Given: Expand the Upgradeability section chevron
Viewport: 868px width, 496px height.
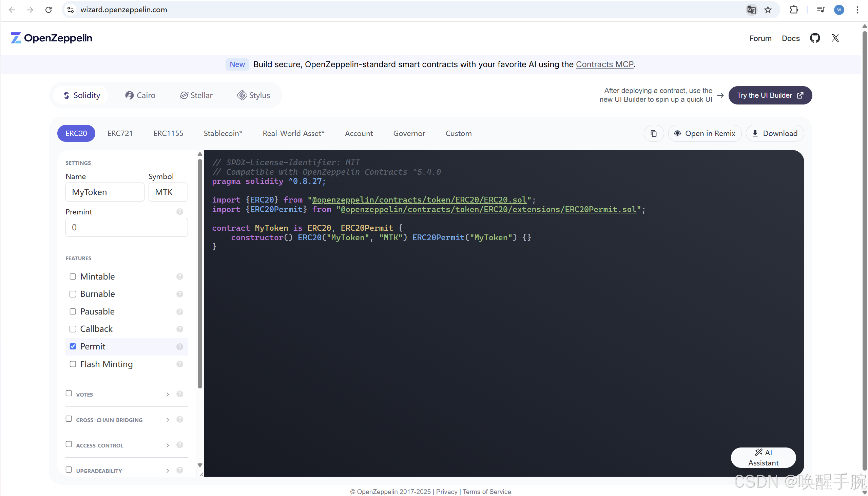Looking at the screenshot, I should (168, 471).
